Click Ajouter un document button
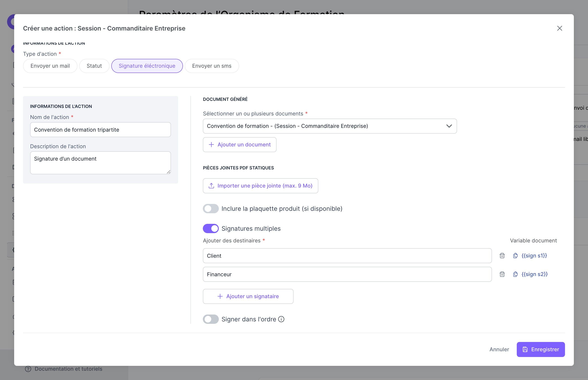Image resolution: width=588 pixels, height=380 pixels. pos(239,145)
